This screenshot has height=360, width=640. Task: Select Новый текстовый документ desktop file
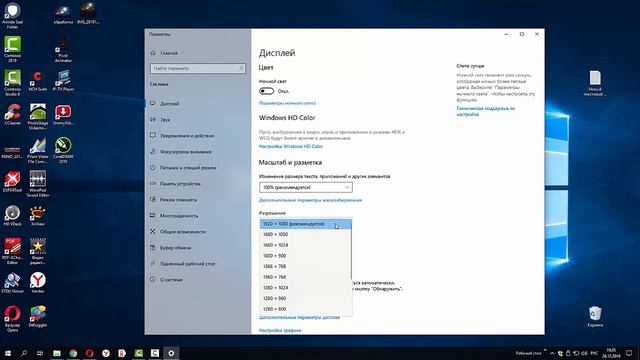click(x=595, y=83)
